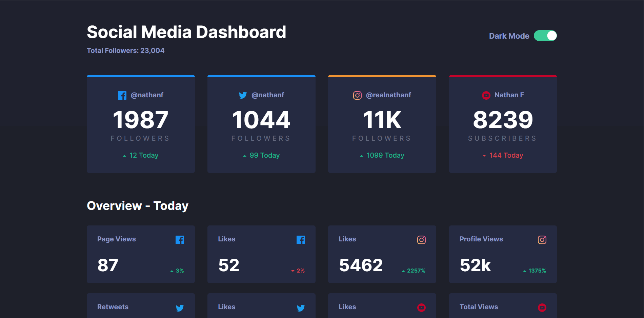Click the up arrow beside 3%

click(172, 271)
